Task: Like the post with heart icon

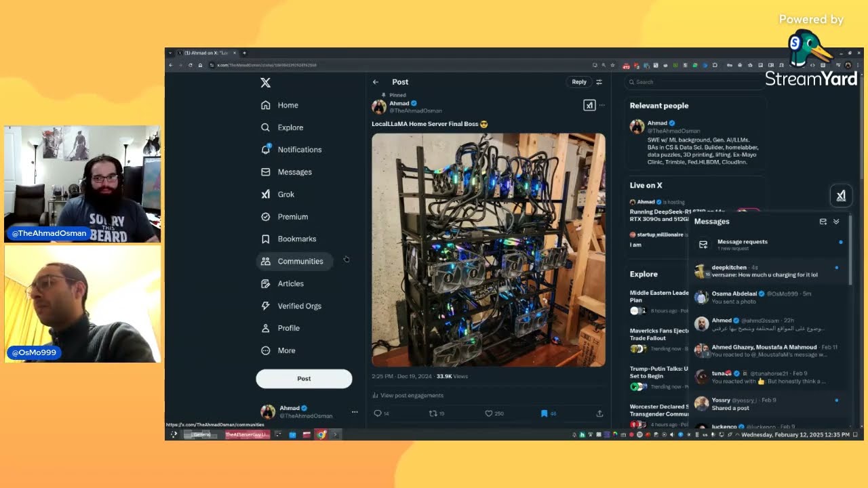Action: (488, 413)
